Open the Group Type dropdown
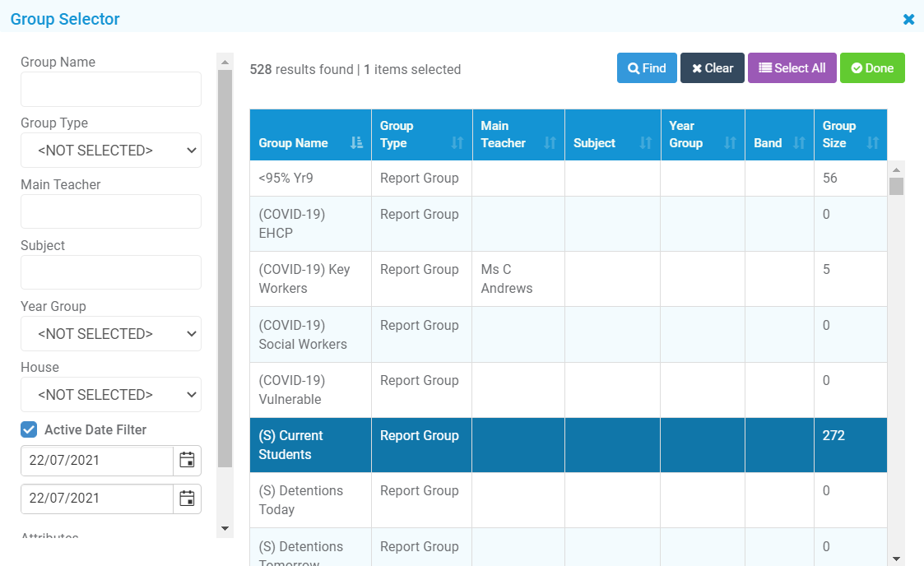This screenshot has height=566, width=924. point(110,150)
